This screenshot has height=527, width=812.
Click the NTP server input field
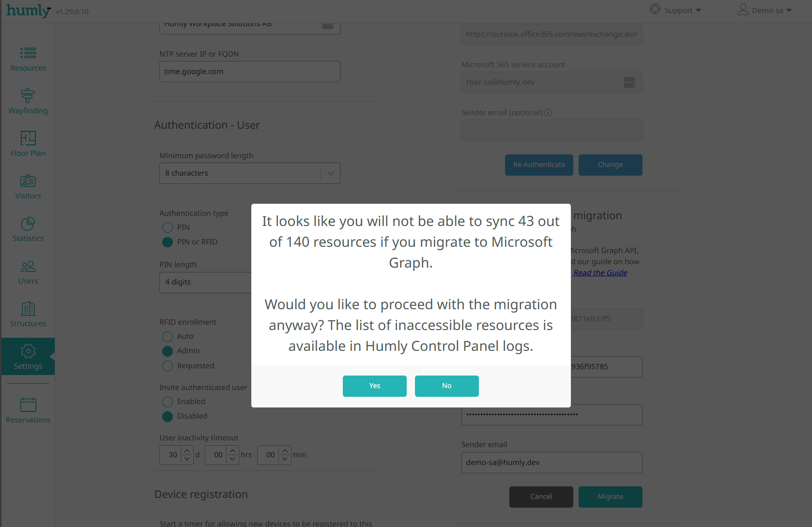tap(250, 72)
